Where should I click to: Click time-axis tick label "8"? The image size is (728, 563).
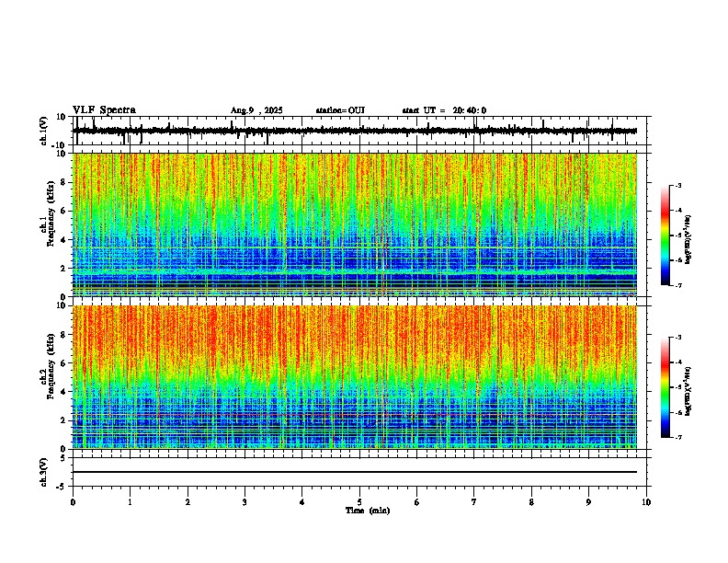(x=531, y=502)
